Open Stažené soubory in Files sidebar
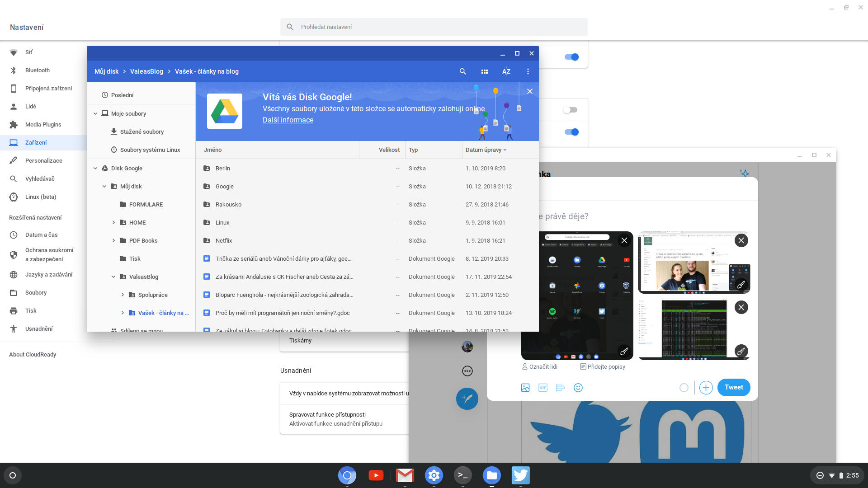868x488 pixels. (141, 132)
